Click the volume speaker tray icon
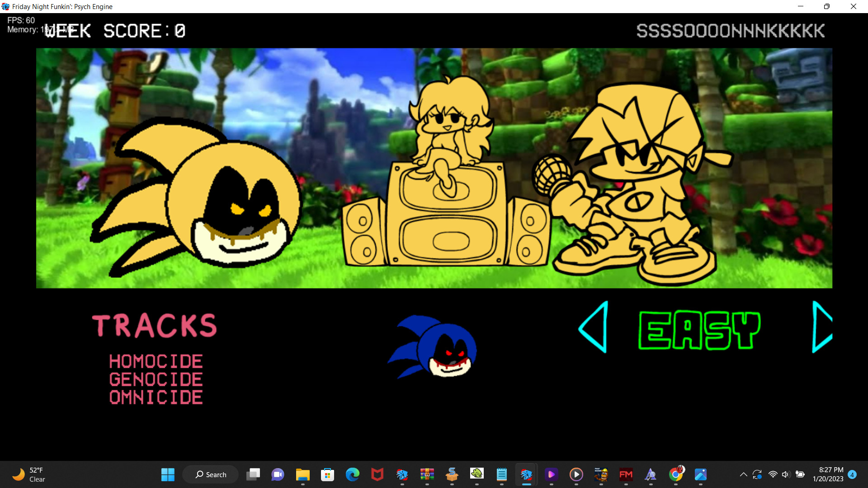The width and height of the screenshot is (868, 488). [786, 474]
